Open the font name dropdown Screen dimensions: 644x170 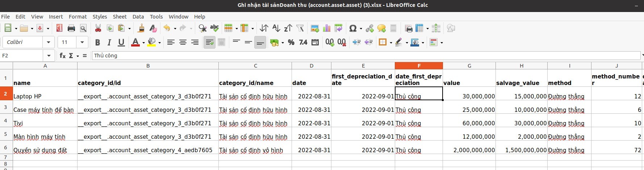pyautogui.click(x=49, y=42)
